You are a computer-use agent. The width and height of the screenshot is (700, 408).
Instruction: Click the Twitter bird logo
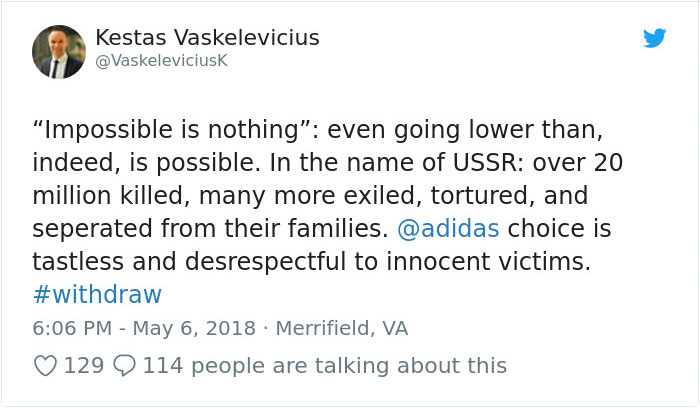[x=655, y=38]
